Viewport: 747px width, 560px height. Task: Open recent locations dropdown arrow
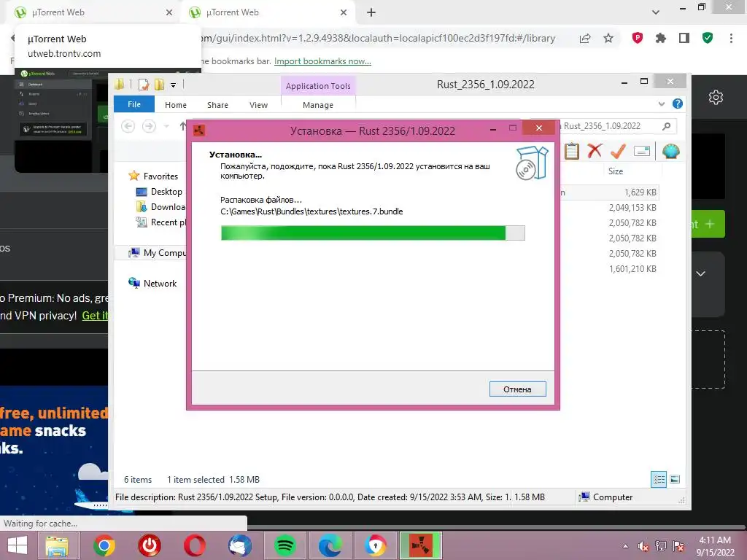point(166,126)
